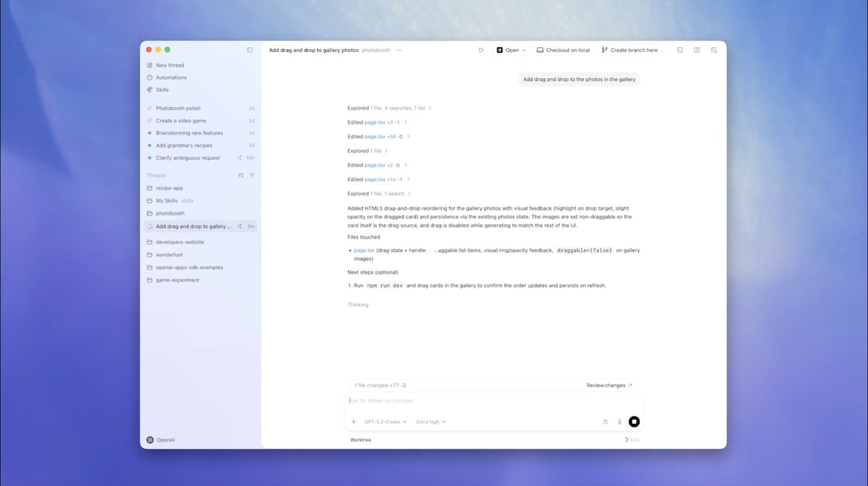Click the filter icon beside Threads
868x486 pixels.
(252, 175)
